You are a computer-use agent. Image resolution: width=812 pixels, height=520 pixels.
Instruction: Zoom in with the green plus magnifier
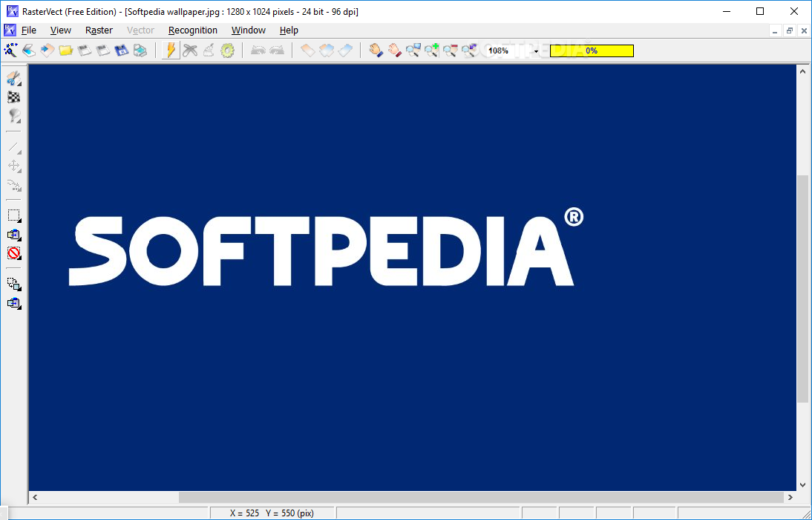[x=431, y=51]
